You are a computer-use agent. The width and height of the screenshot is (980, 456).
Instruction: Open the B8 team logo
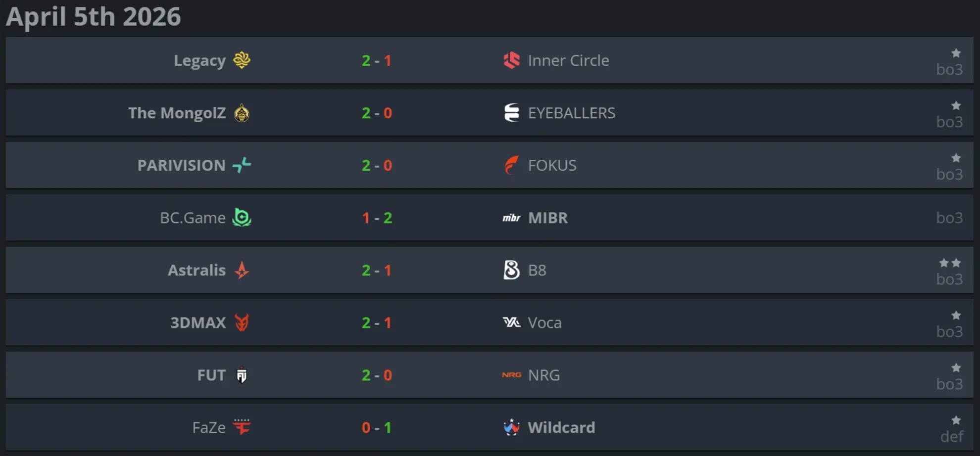(512, 270)
